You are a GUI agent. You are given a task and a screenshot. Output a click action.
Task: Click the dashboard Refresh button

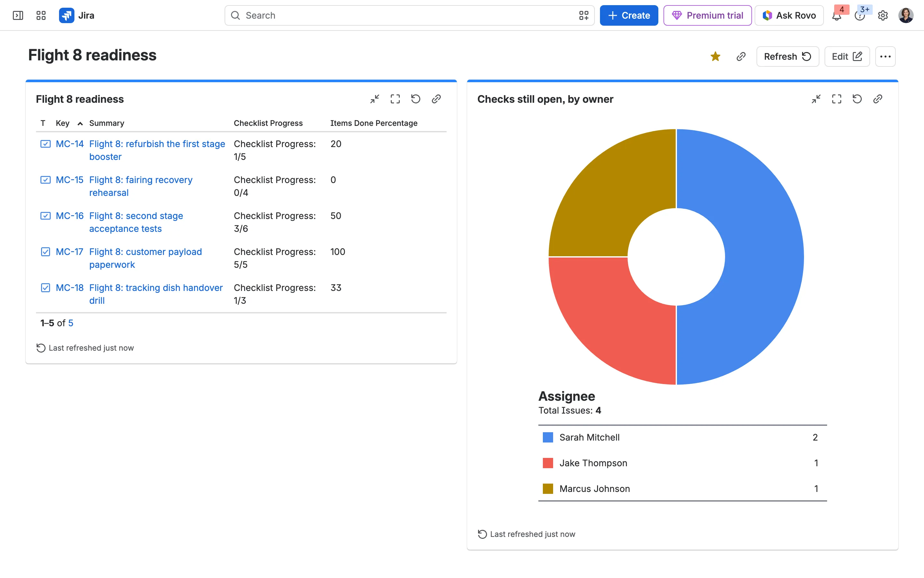click(x=787, y=57)
